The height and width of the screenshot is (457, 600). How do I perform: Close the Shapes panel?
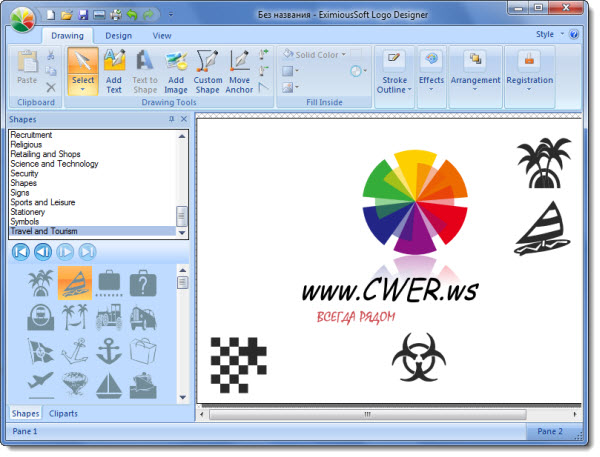[x=184, y=119]
